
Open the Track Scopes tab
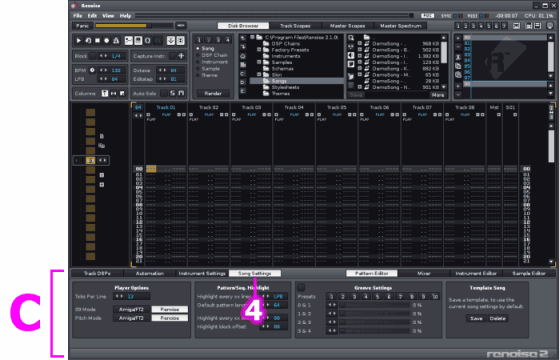click(295, 26)
